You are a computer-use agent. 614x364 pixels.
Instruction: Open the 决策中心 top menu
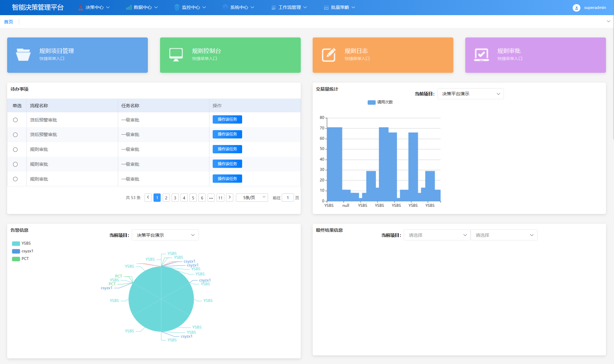point(94,7)
